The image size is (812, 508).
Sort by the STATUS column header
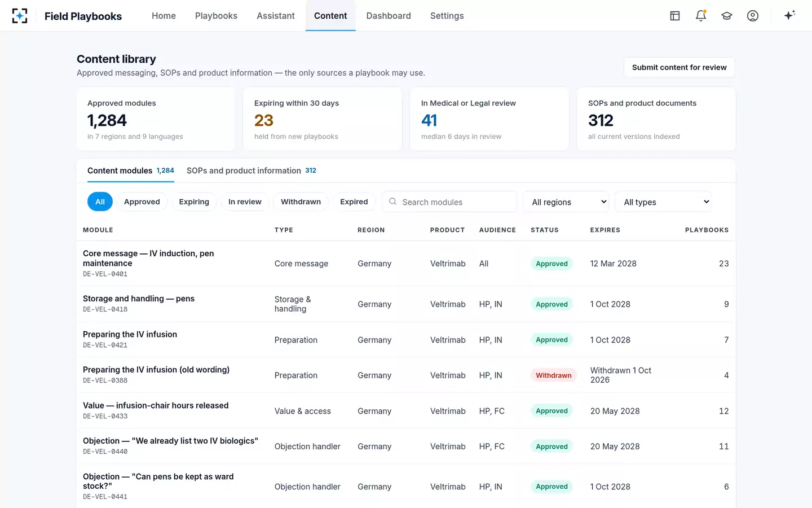pos(545,230)
